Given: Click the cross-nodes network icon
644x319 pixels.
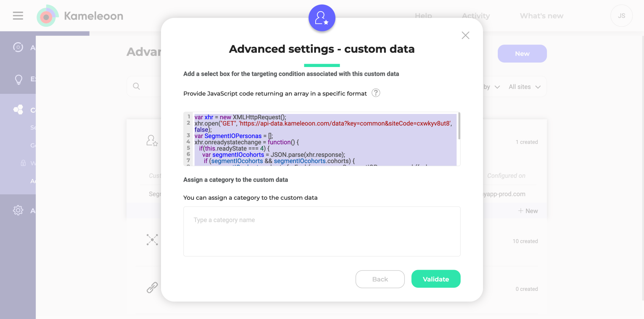Looking at the screenshot, I should click(152, 240).
